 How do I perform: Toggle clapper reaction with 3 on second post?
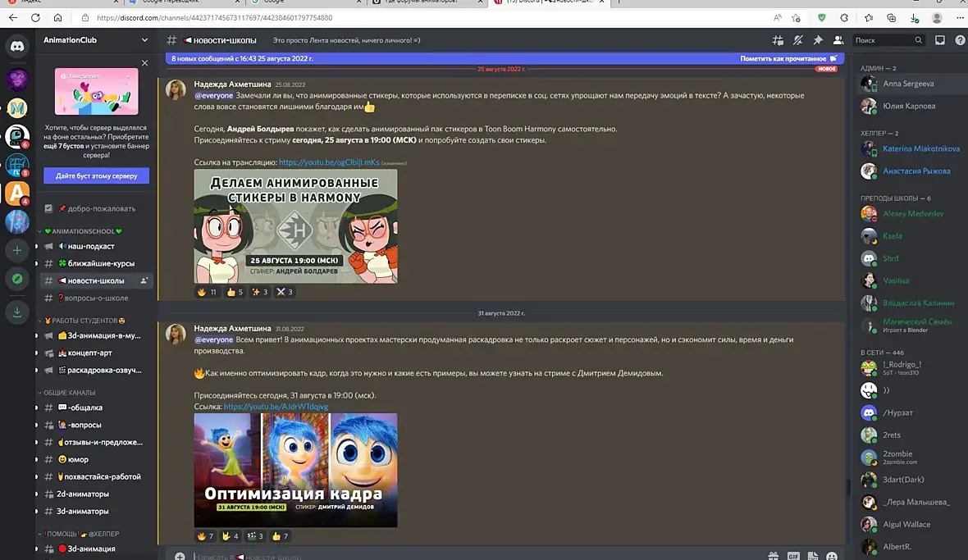[255, 536]
